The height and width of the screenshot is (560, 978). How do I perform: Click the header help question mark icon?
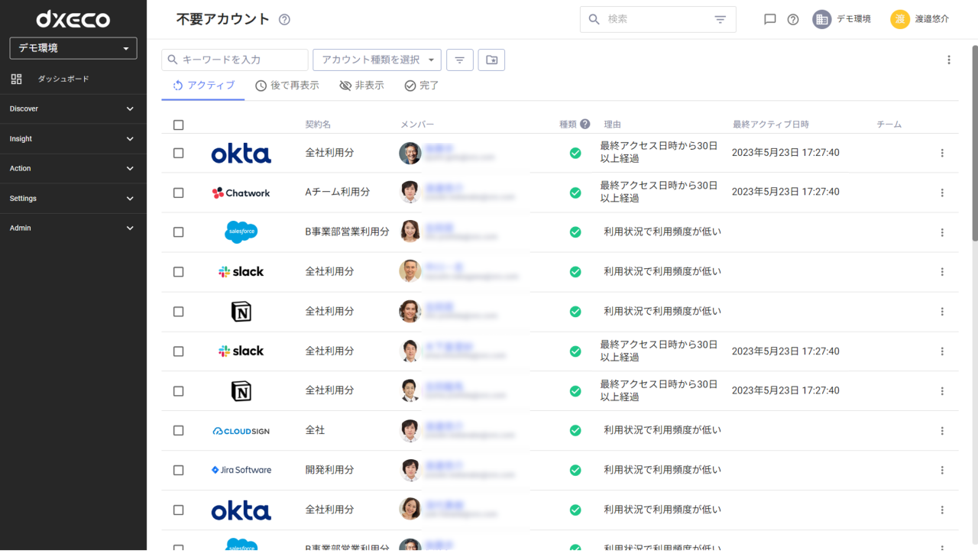tap(793, 20)
